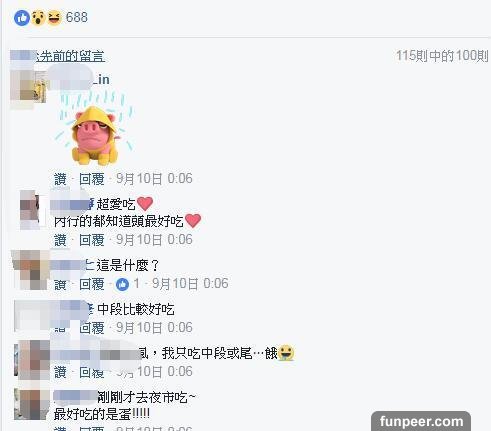
Task: Click the pig in raincoat sticker
Action: (x=95, y=128)
